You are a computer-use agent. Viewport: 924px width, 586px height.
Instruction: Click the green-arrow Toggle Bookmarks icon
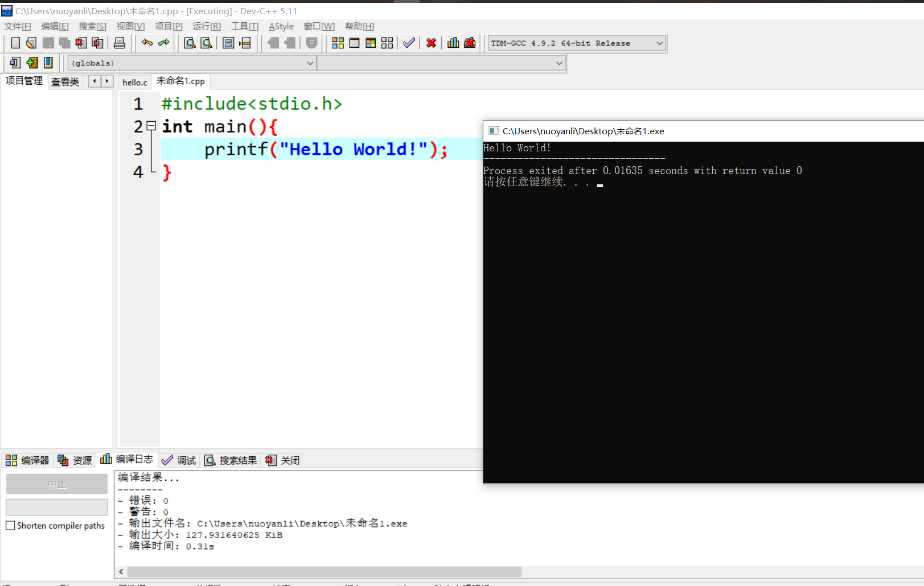[x=32, y=63]
